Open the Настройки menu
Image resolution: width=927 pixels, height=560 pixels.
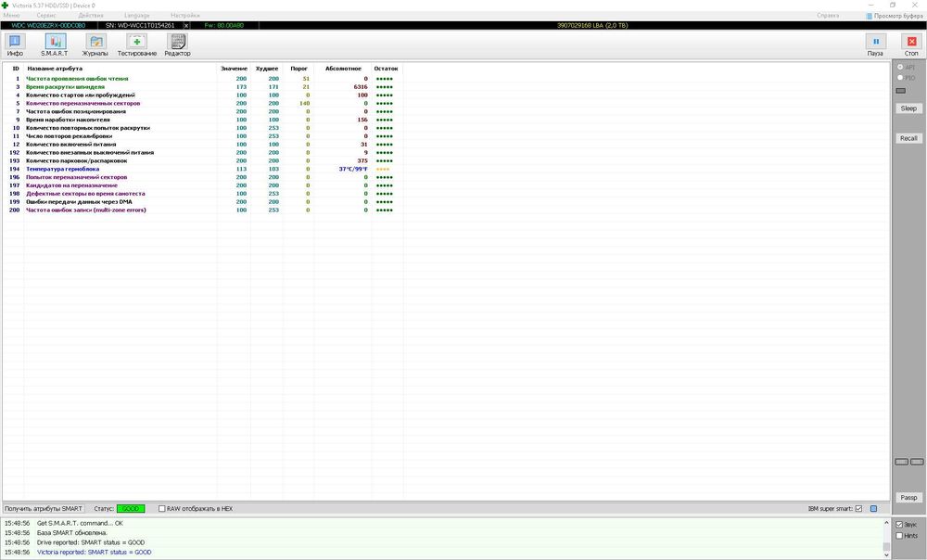coord(184,16)
